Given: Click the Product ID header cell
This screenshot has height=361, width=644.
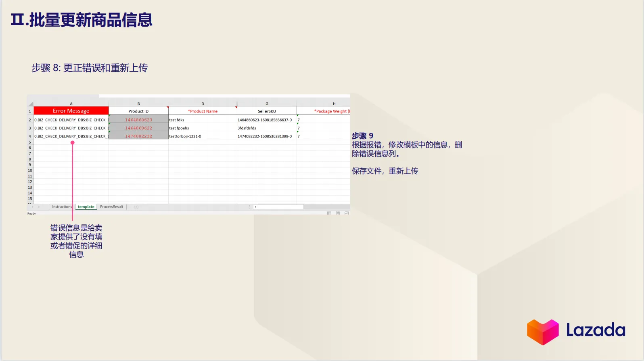Looking at the screenshot, I should point(138,111).
